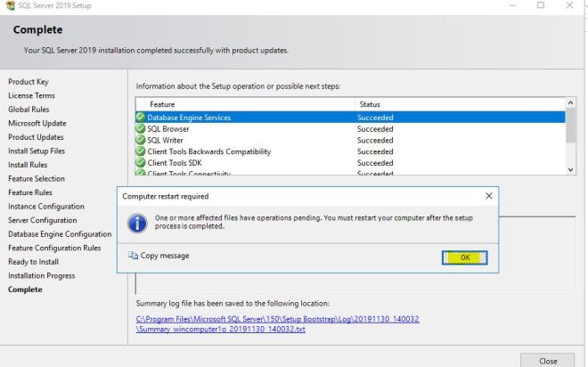The height and width of the screenshot is (367, 588).
Task: Open the summary log file link
Action: 277,323
